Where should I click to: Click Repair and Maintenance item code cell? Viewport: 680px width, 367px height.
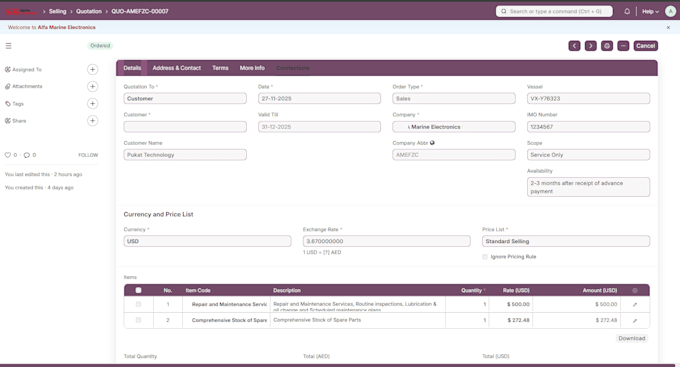[x=226, y=305]
